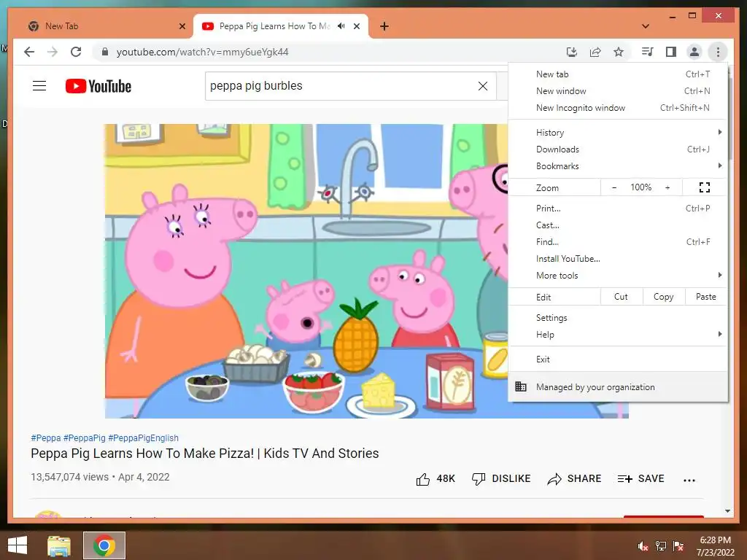
Task: Open the Action Center flag icon
Action: 678,546
